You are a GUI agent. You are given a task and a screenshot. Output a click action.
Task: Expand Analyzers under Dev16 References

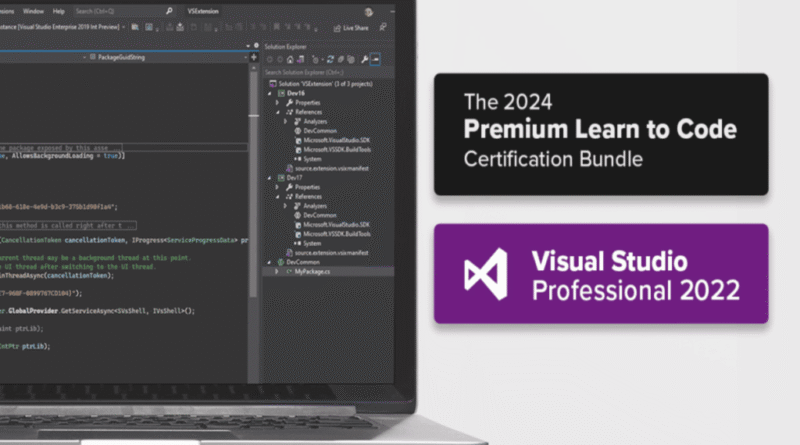point(285,121)
